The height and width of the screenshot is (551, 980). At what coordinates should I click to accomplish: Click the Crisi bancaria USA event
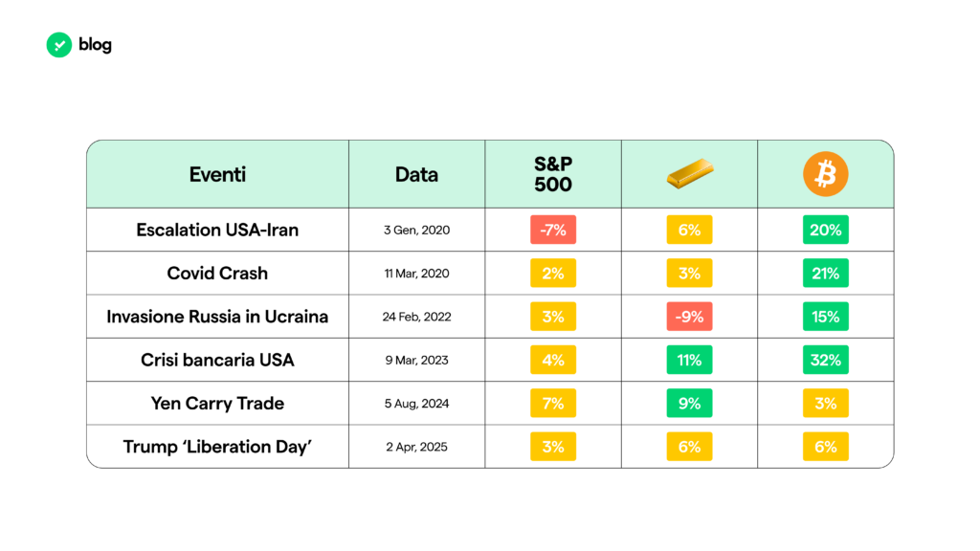pos(217,360)
